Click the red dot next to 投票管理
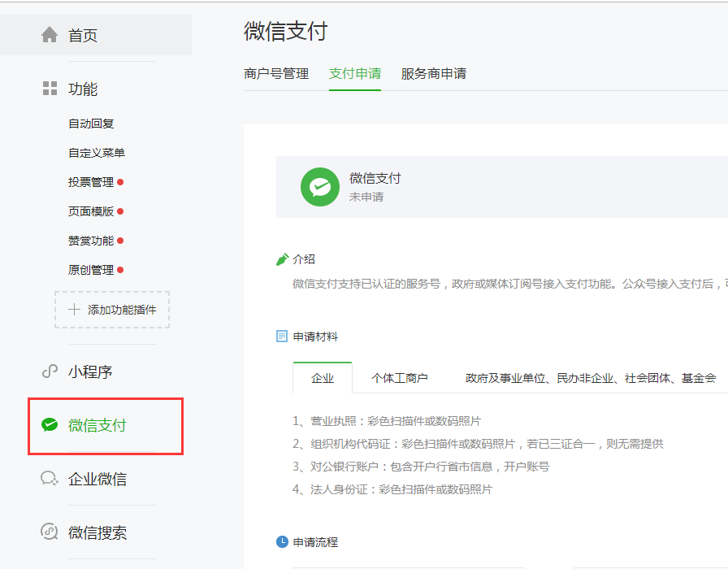 click(120, 182)
